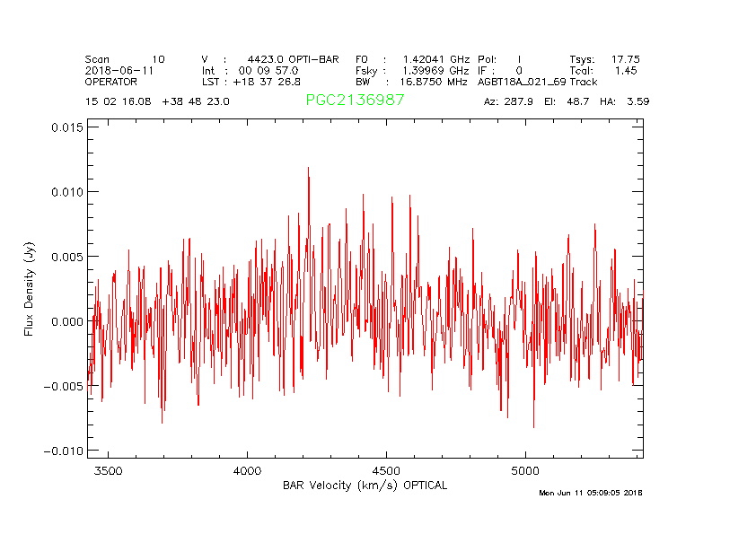The image size is (756, 534).
Task: Click the 4500 tick label on the velocity axis
Action: [386, 470]
